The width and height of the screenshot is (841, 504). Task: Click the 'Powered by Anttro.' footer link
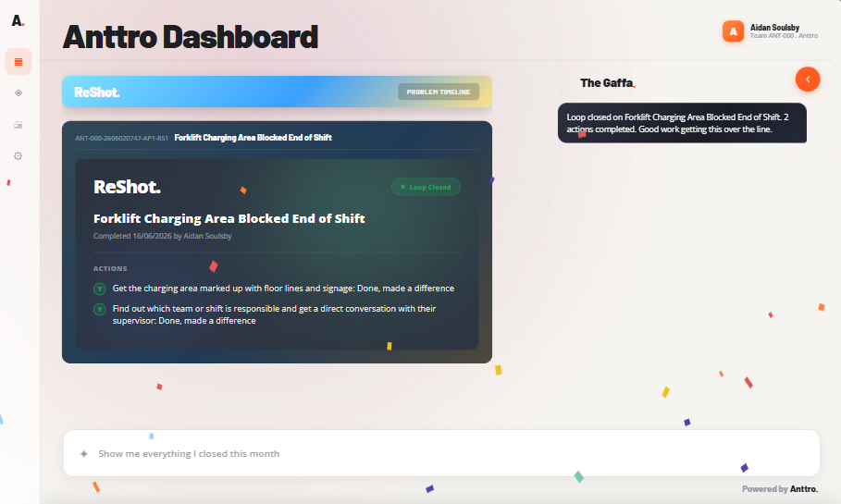780,489
